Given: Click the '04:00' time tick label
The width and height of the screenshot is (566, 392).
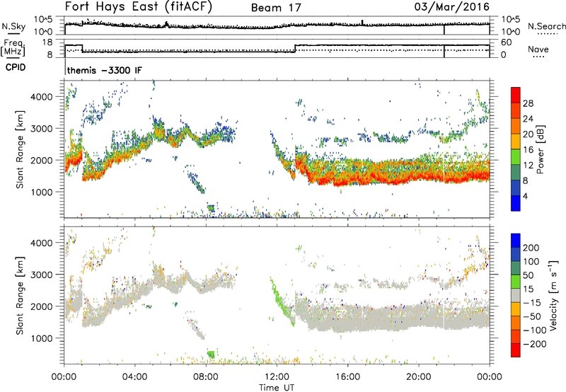Looking at the screenshot, I should click(134, 377).
